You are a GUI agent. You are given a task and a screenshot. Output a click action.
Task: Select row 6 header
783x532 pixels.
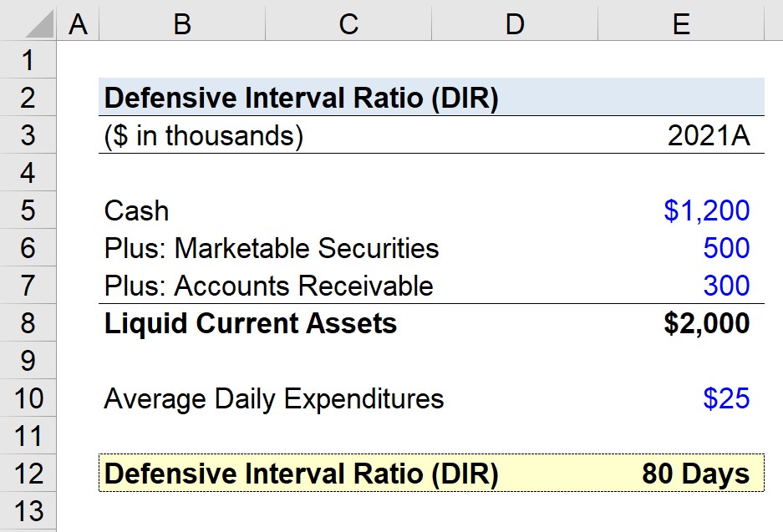(x=28, y=247)
